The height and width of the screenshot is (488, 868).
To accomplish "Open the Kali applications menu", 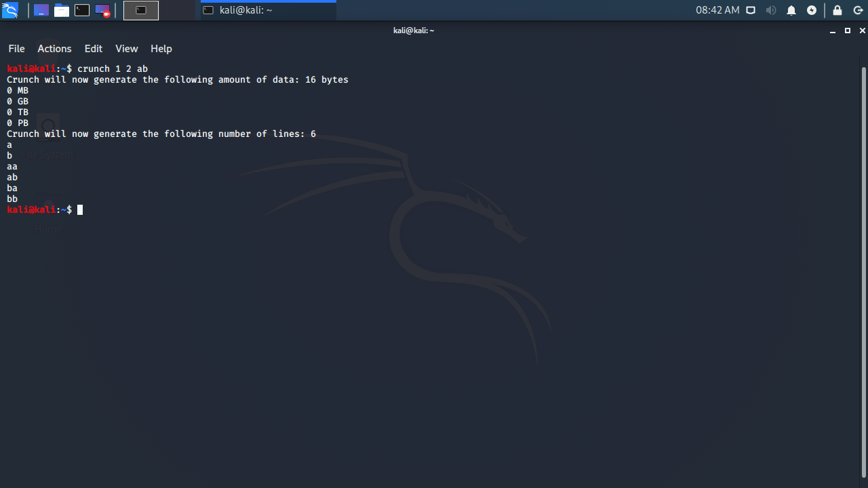I will pyautogui.click(x=9, y=10).
